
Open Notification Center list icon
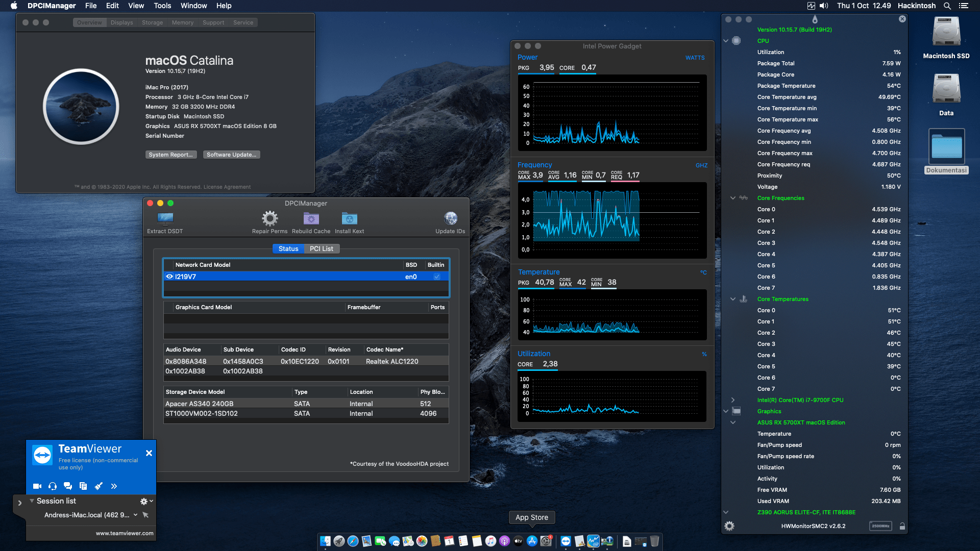pos(964,6)
